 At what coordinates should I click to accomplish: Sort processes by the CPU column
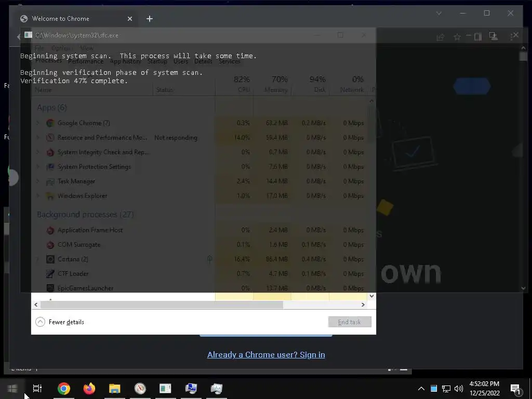(234, 84)
